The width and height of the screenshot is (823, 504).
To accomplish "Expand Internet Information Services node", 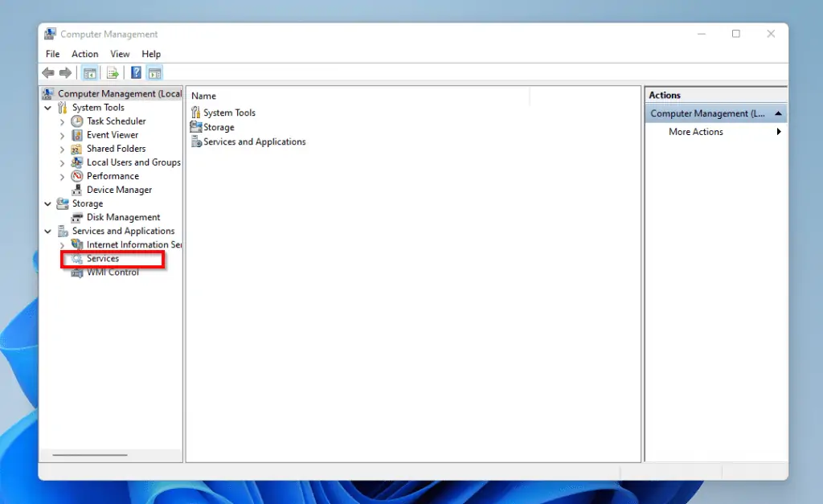I will [x=62, y=244].
